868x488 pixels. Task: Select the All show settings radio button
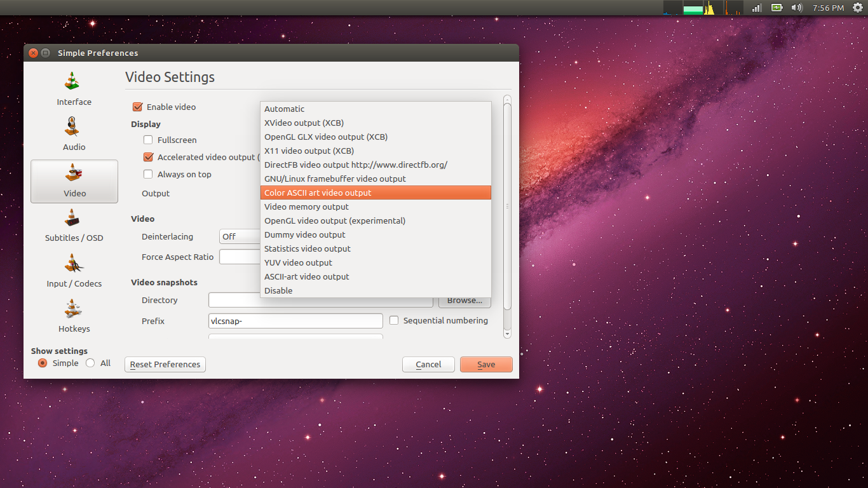tap(90, 363)
